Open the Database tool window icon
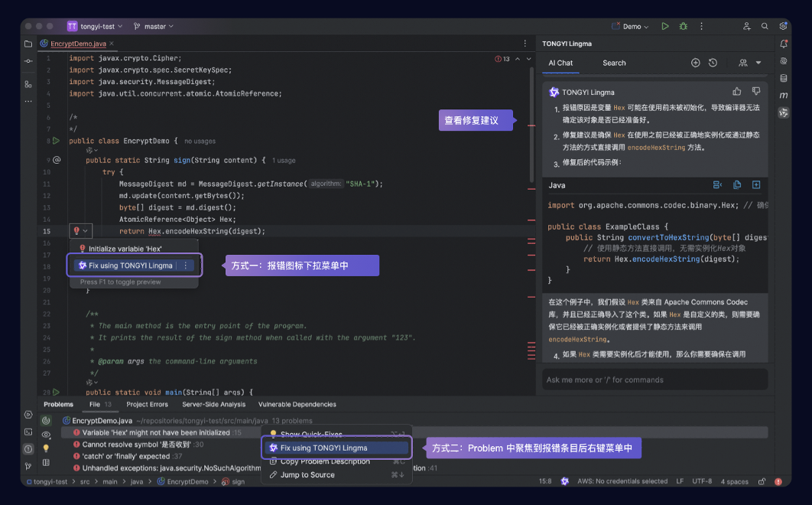Screen dimensions: 812x505 (x=784, y=78)
